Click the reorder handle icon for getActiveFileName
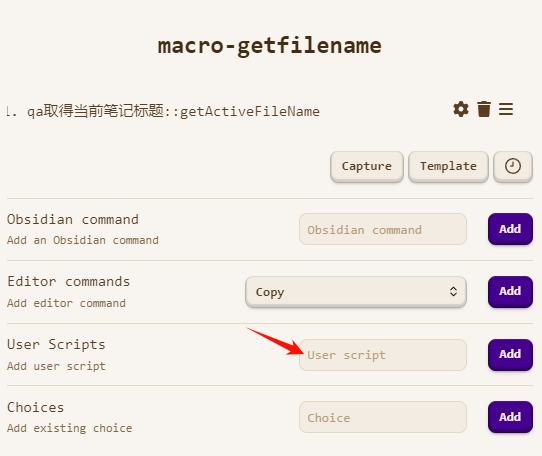This screenshot has width=542, height=456. pyautogui.click(x=506, y=109)
